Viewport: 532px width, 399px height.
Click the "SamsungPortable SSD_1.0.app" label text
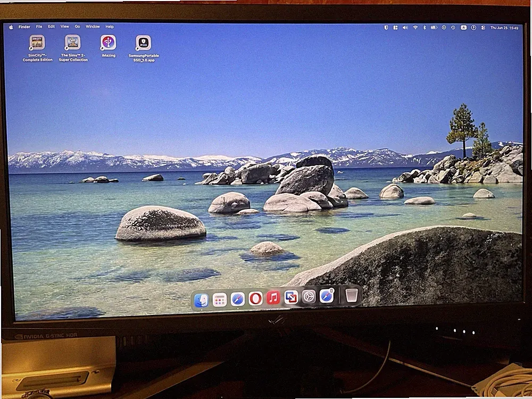click(144, 58)
